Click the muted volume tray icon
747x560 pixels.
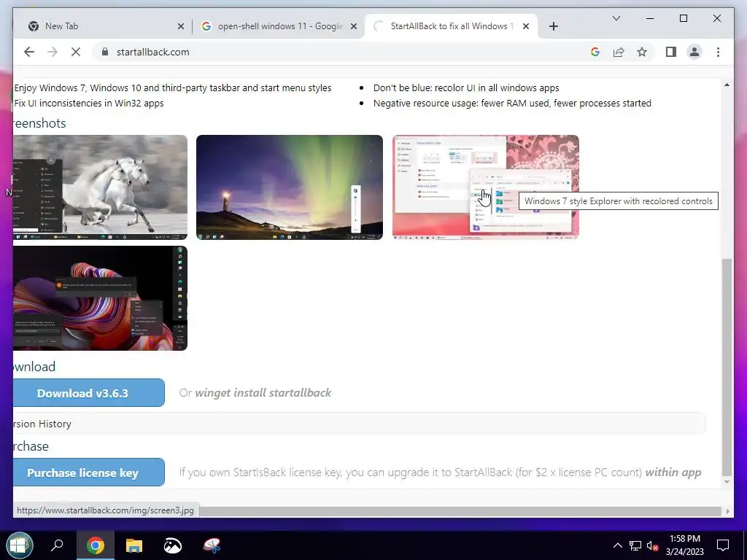coord(653,545)
